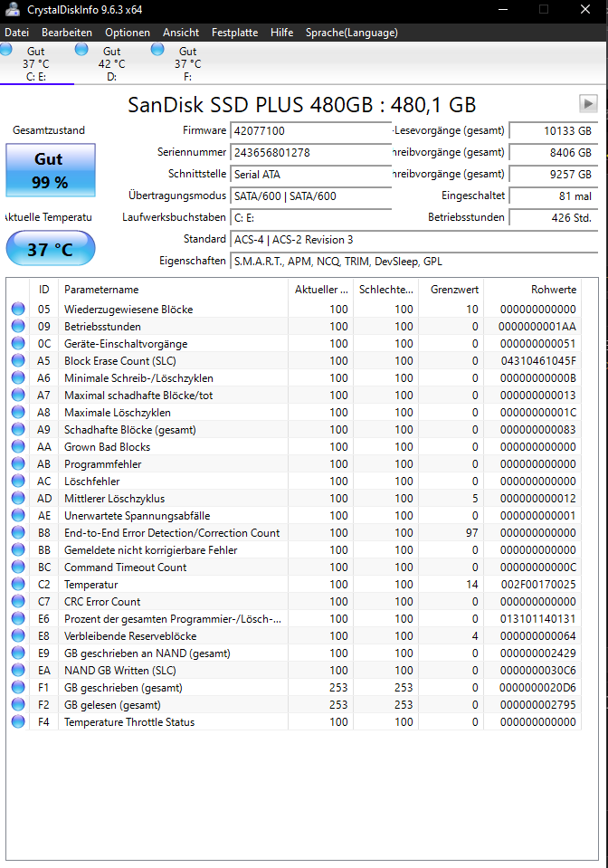Select the D: drive at 42 °C
Image resolution: width=608 pixels, height=868 pixels.
(x=112, y=63)
